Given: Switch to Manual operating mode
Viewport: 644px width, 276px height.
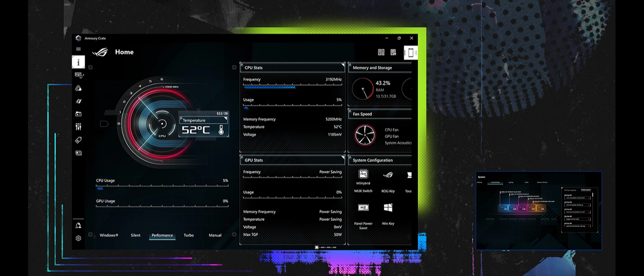Looking at the screenshot, I should pos(215,235).
